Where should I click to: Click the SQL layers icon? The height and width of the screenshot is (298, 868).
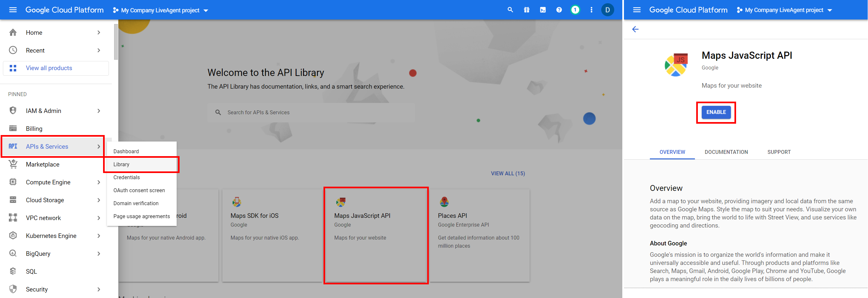(x=13, y=271)
